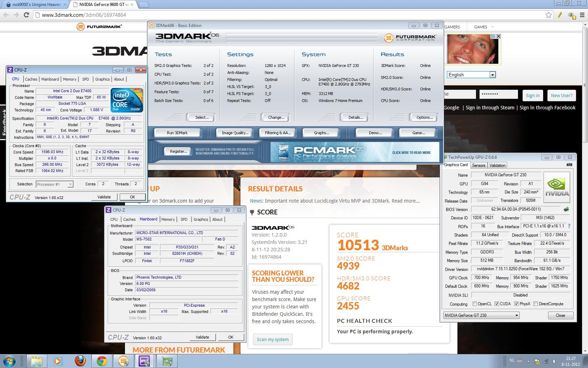
Task: Close GPU-Z with the Close button
Action: [x=560, y=315]
